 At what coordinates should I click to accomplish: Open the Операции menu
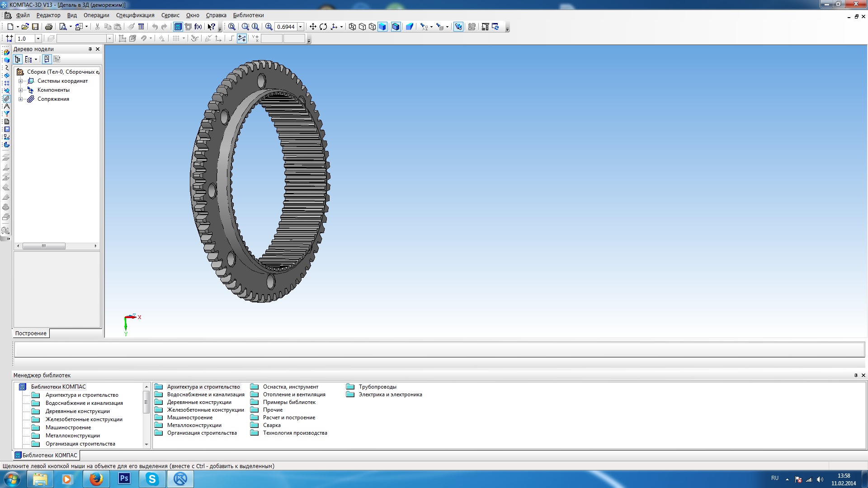tap(96, 15)
